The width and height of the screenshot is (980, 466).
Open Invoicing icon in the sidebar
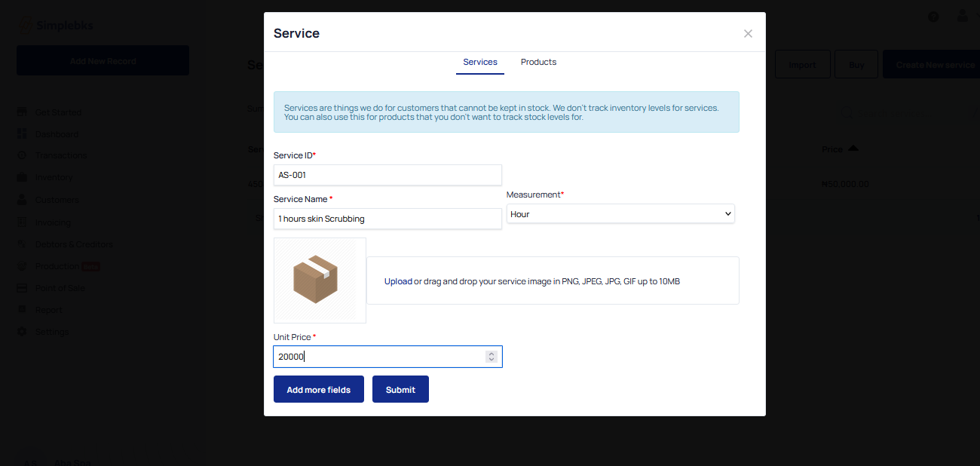coord(22,222)
